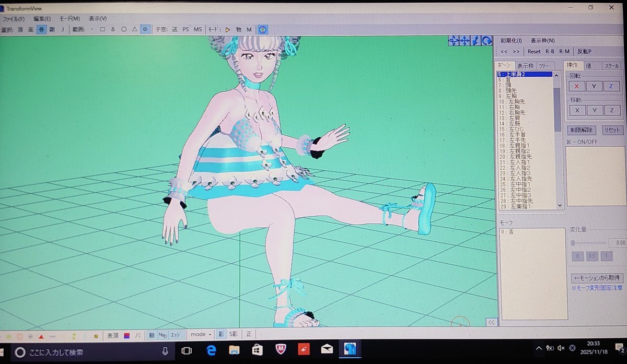Start playback with the orange play triangle
627x364 pixels.
pyautogui.click(x=228, y=29)
